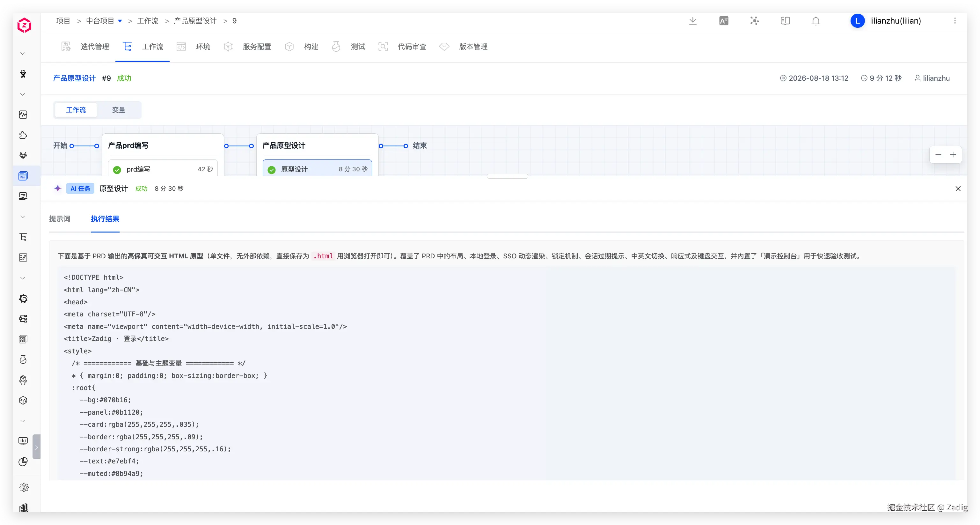Viewport: 980px width, 525px height.
Task: Open the 环境 tab
Action: pyautogui.click(x=193, y=47)
